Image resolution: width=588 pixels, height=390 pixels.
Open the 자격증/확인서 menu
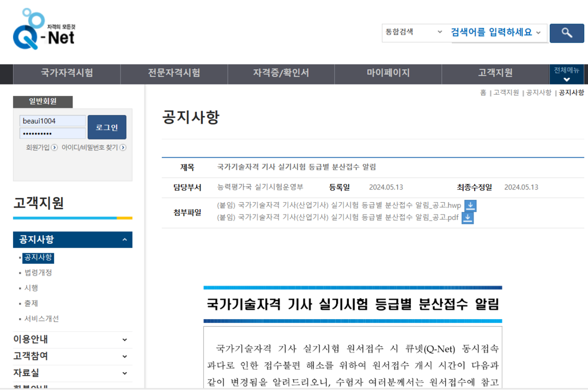(x=281, y=73)
